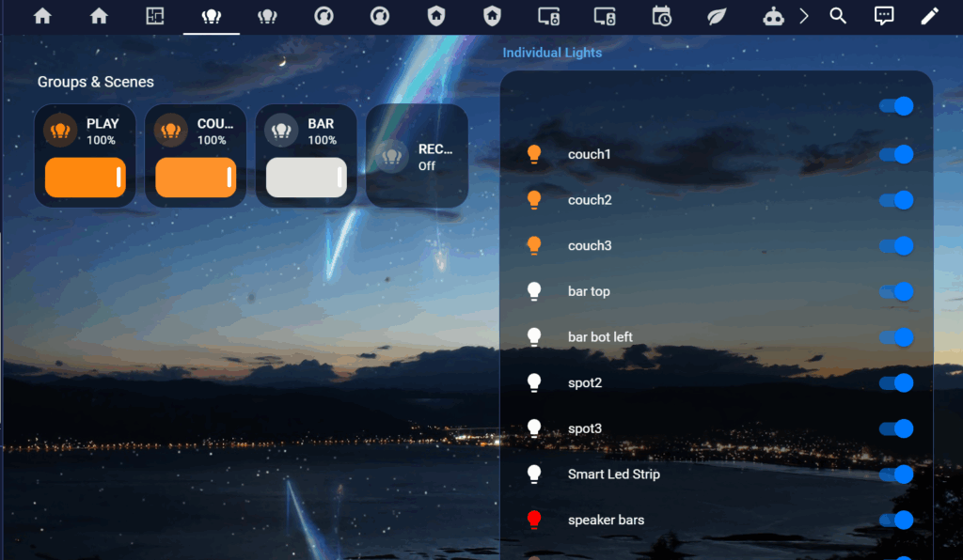Click the PLAY card title text
963x560 pixels.
103,124
